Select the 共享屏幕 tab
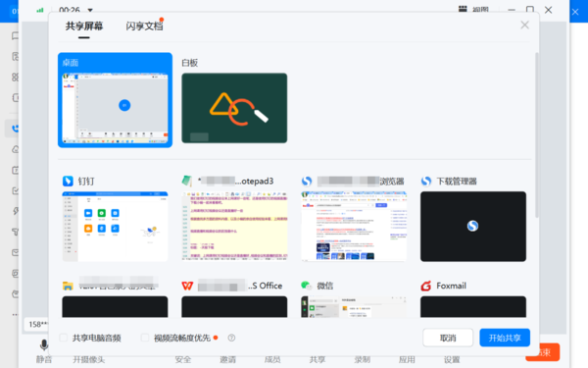The image size is (588, 368). [x=84, y=26]
